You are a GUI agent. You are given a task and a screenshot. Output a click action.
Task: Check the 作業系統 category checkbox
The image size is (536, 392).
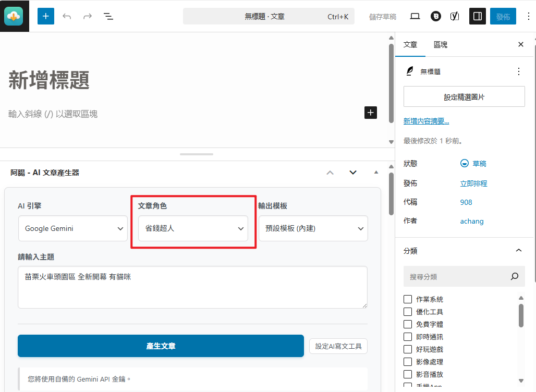point(408,299)
